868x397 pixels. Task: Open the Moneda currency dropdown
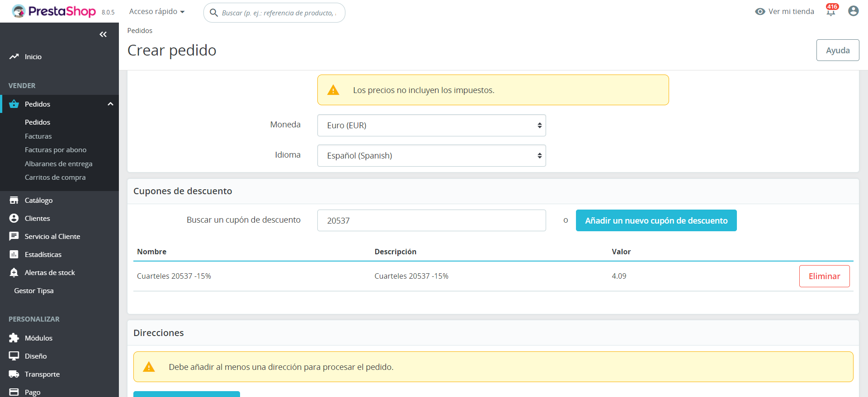click(x=431, y=125)
